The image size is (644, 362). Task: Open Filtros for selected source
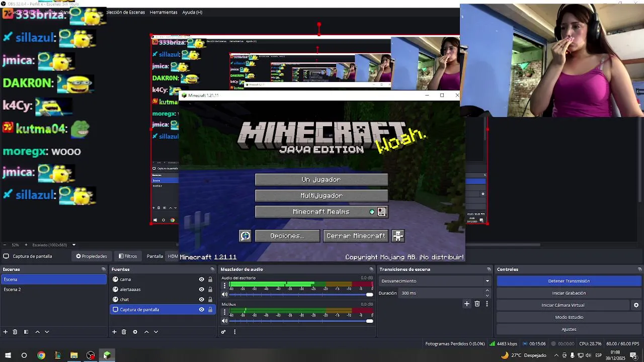[128, 256]
